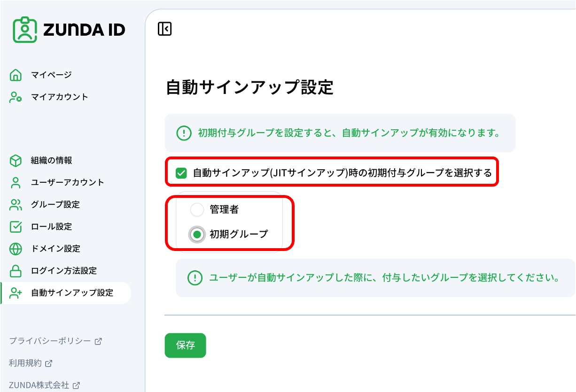Click the ZUNDA ID logo icon
Image resolution: width=576 pixels, height=392 pixels.
[x=25, y=30]
